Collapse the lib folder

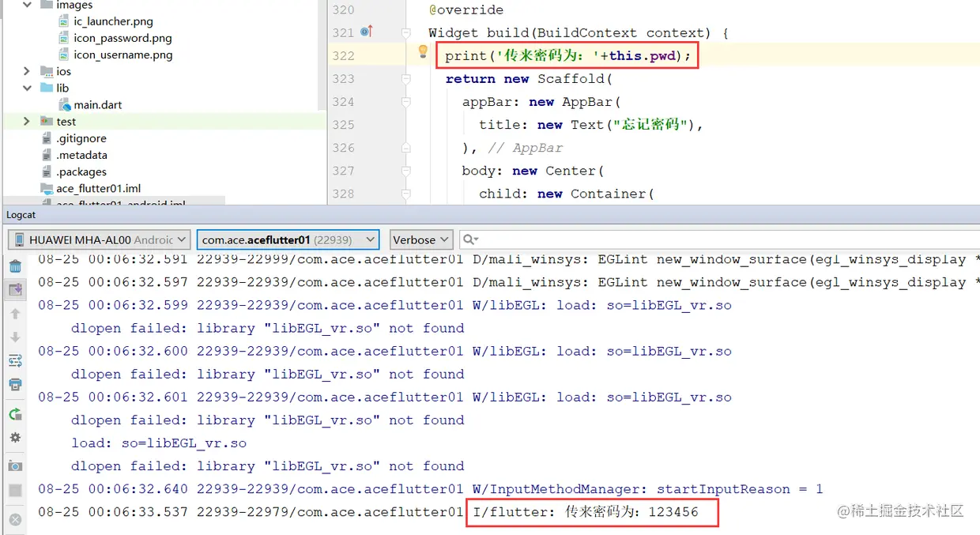pos(27,88)
